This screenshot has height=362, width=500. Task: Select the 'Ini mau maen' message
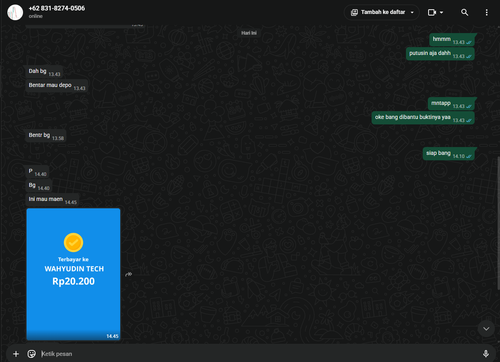click(x=53, y=200)
